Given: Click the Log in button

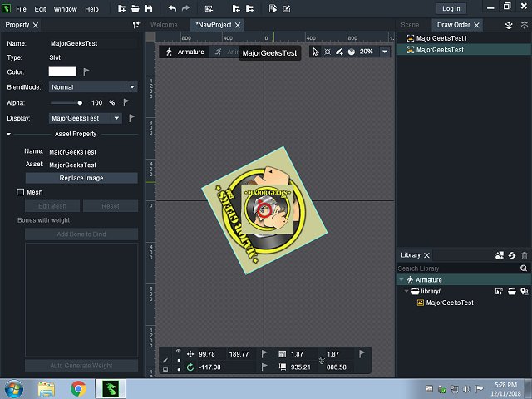Looking at the screenshot, I should pyautogui.click(x=451, y=8).
